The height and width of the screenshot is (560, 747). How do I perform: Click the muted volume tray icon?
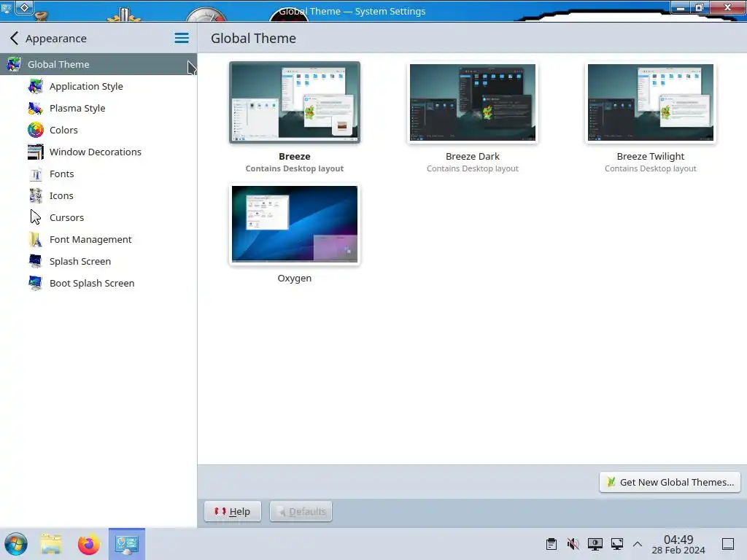pyautogui.click(x=573, y=544)
